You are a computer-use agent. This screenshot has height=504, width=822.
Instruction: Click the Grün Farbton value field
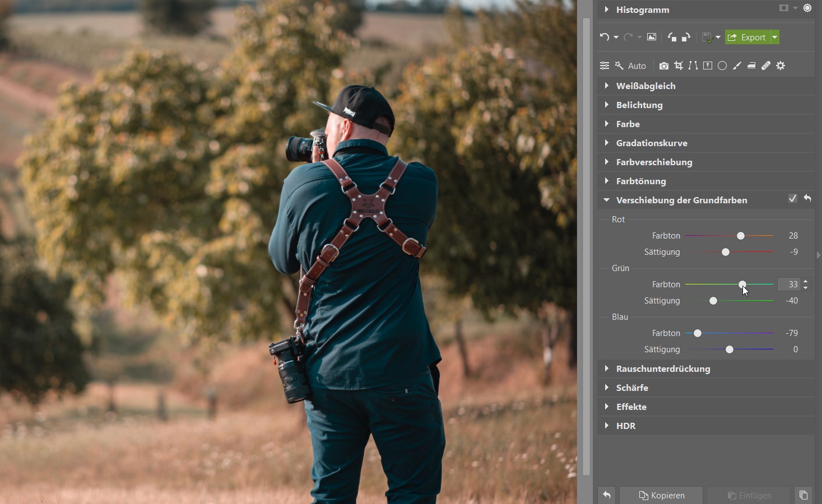point(790,284)
